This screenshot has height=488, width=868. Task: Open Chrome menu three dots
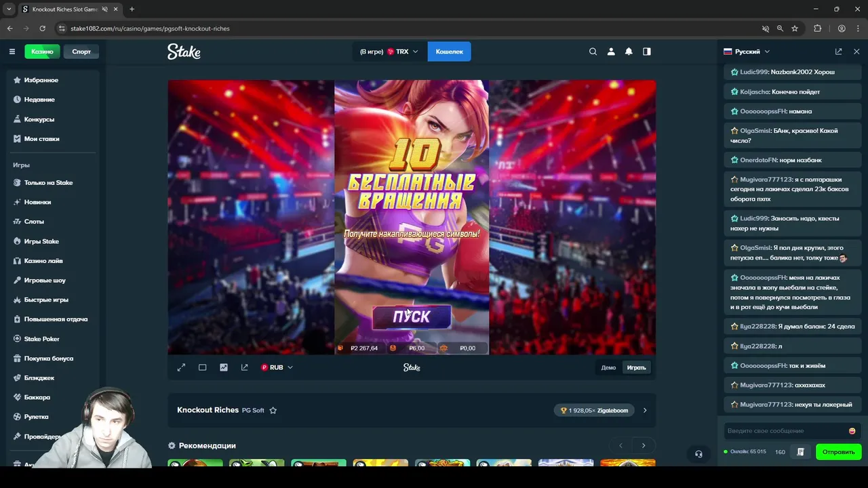[x=857, y=28]
